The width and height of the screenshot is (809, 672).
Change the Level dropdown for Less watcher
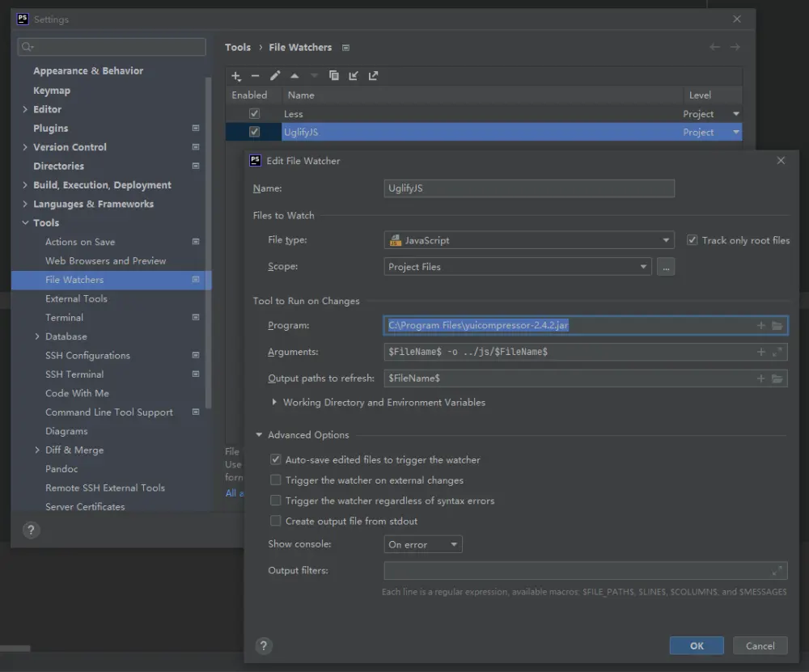[736, 114]
